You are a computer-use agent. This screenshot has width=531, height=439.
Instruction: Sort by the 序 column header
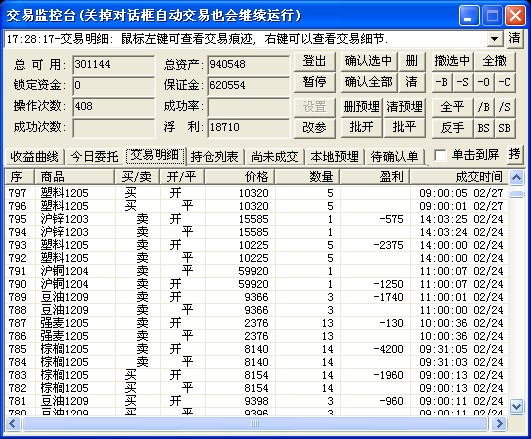pyautogui.click(x=19, y=177)
